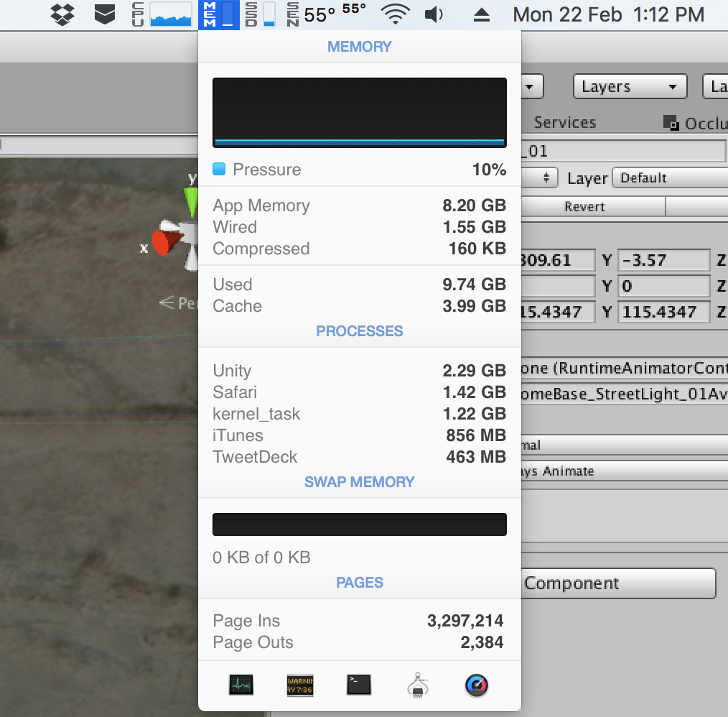Select the Unity process row
The width and height of the screenshot is (728, 717).
pos(360,370)
